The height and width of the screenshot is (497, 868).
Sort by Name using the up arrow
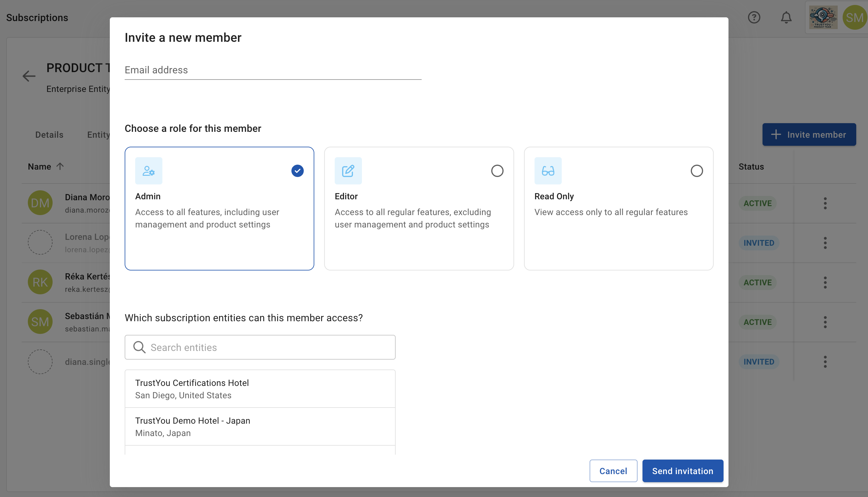pos(60,166)
